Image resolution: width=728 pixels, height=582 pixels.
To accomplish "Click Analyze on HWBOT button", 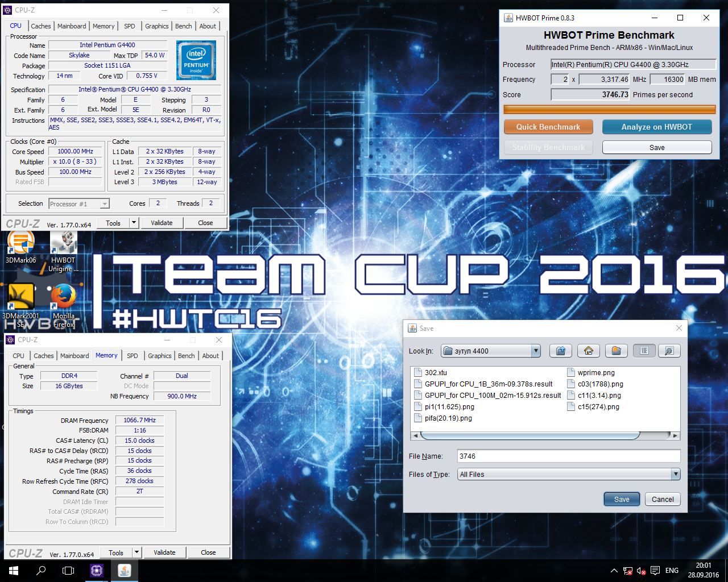I will click(x=657, y=127).
